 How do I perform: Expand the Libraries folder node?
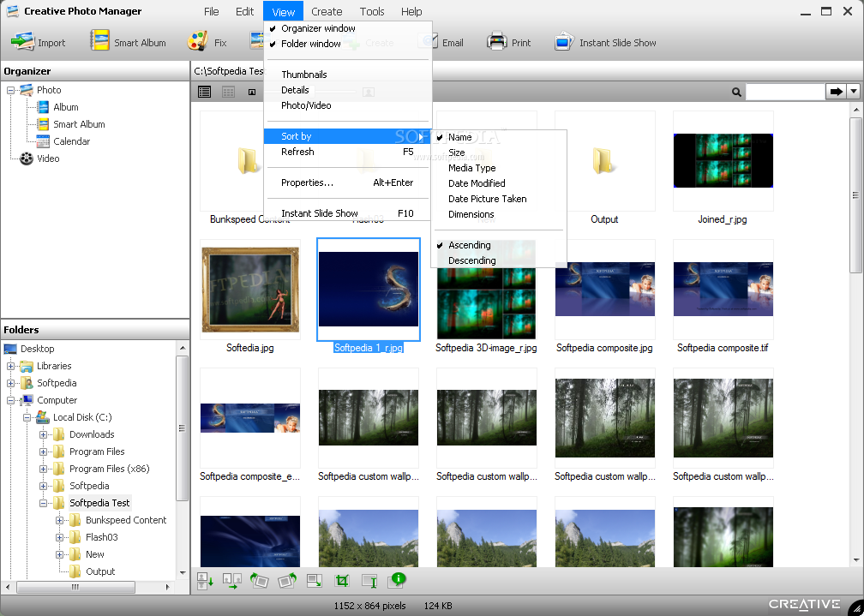(10, 366)
